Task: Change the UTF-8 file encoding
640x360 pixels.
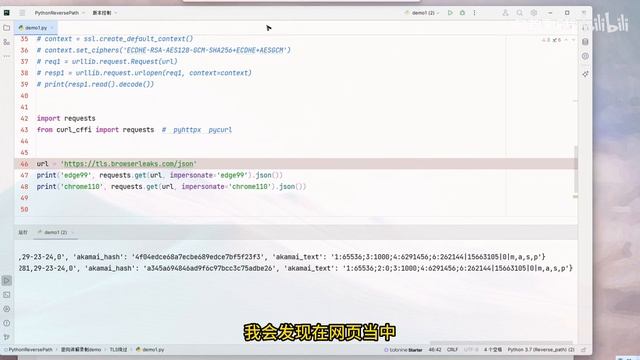Action: point(471,350)
